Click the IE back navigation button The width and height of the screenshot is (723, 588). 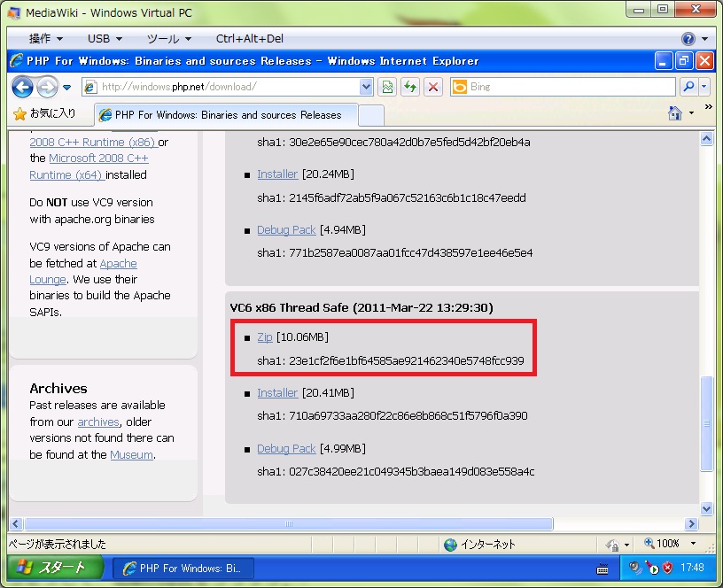pyautogui.click(x=22, y=87)
